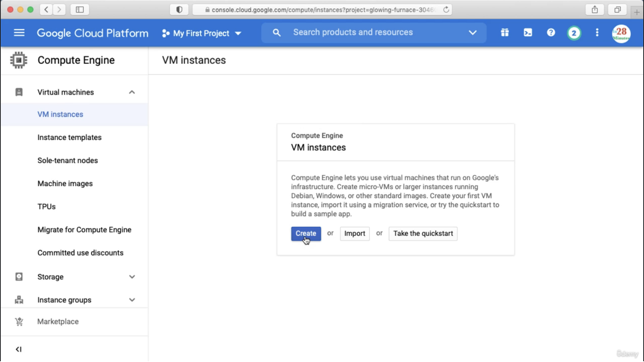The image size is (644, 362).
Task: Click the search magnifier icon
Action: click(277, 33)
